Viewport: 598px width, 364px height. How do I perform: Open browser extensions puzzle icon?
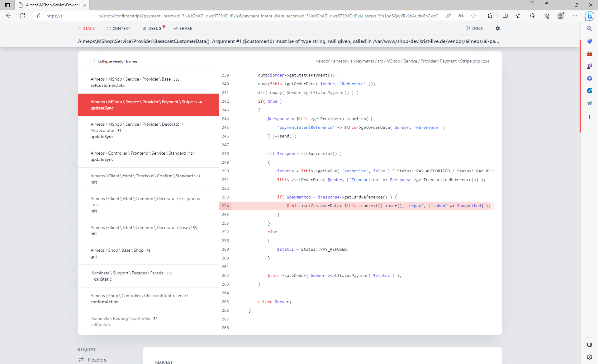tap(490, 16)
